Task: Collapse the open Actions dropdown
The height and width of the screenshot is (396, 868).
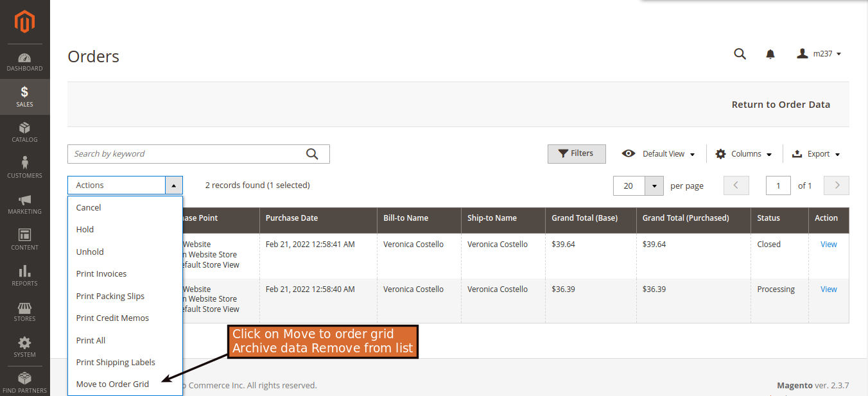Action: click(x=173, y=185)
